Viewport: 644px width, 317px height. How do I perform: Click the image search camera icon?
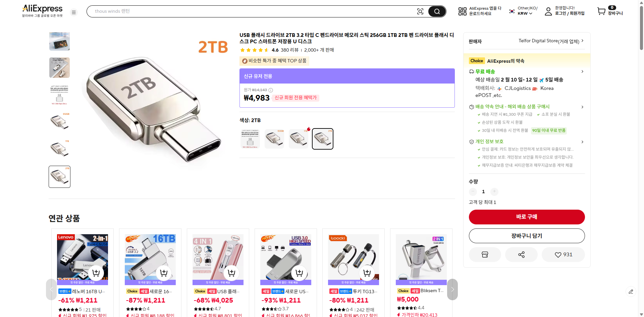[420, 11]
